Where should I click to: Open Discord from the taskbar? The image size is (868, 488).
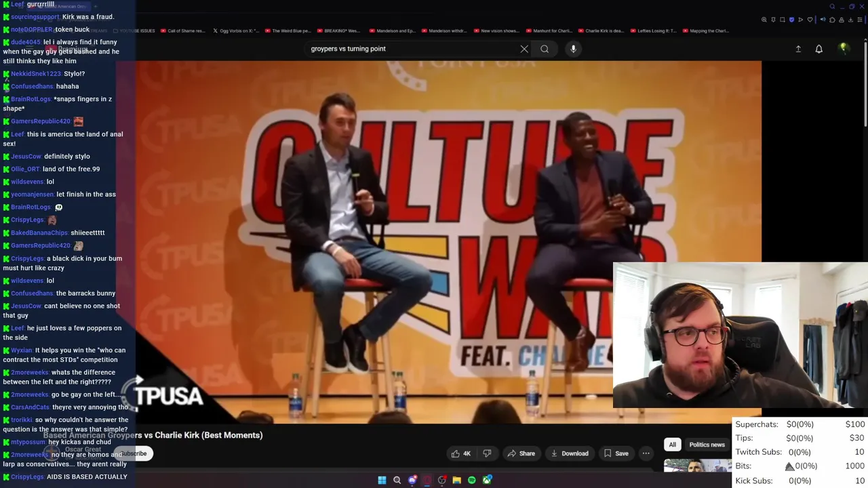412,480
